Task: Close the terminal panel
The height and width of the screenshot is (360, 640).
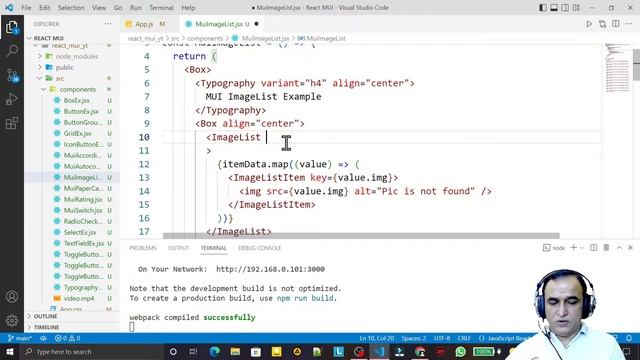Action: [x=631, y=248]
